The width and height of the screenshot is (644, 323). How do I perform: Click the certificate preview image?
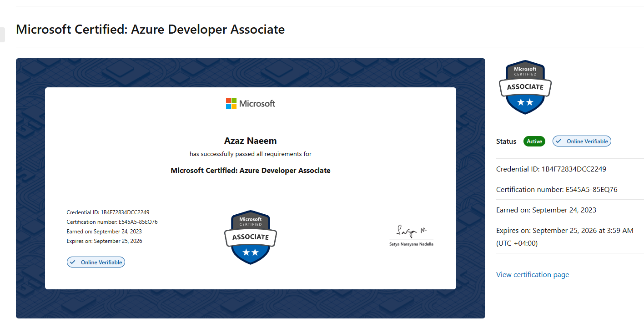251,188
